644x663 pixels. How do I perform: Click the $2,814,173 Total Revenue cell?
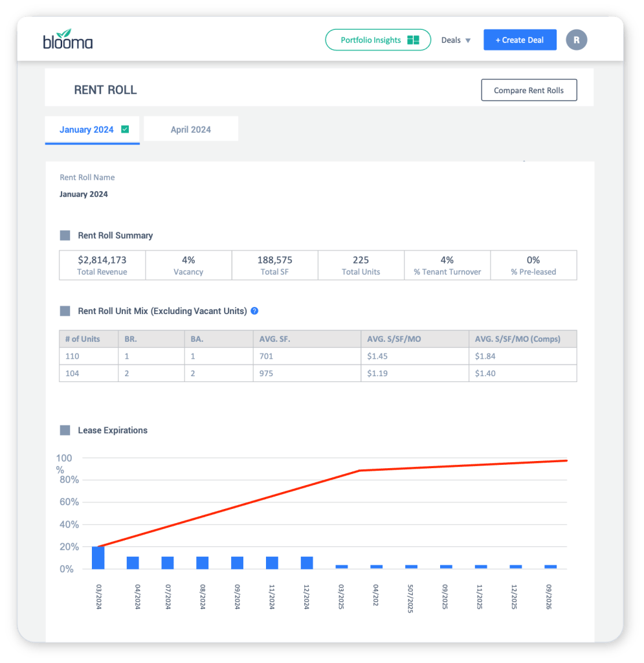click(x=102, y=265)
